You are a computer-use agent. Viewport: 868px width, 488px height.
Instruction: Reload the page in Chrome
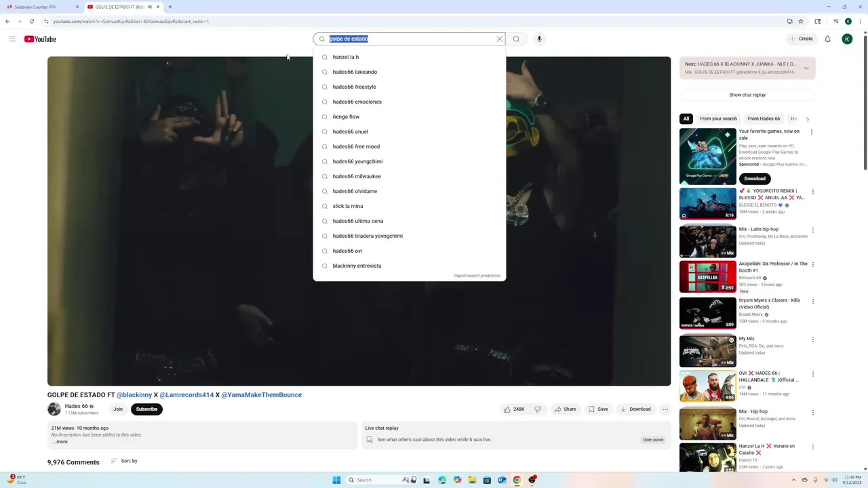pos(31,21)
